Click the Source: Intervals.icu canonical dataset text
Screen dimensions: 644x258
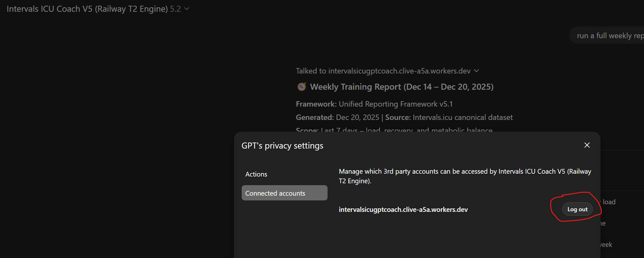[x=449, y=117]
